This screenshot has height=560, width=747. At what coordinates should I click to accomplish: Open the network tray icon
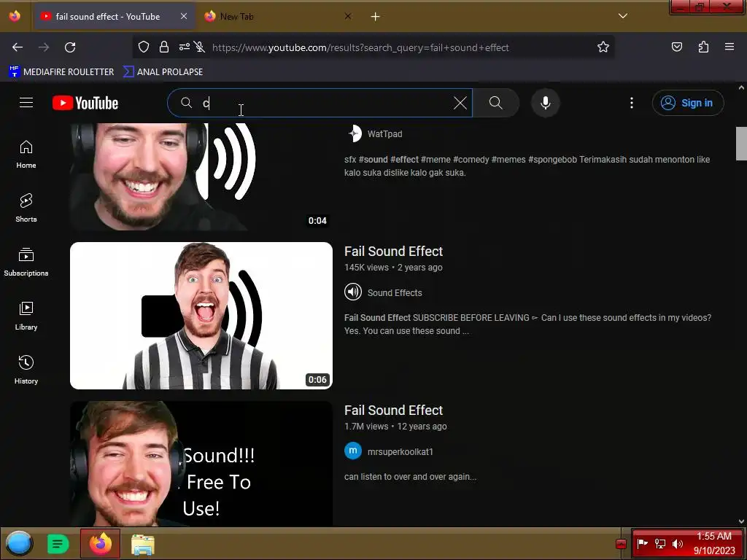pos(660,543)
